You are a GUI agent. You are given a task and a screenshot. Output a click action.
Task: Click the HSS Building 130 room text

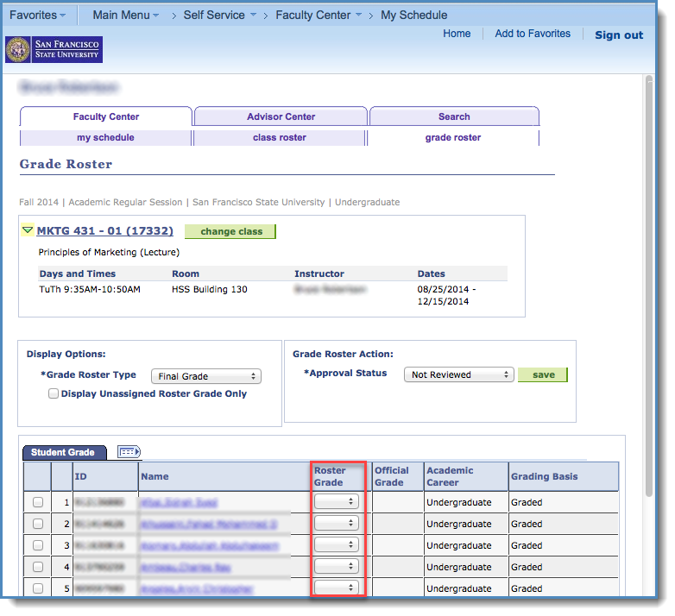click(209, 289)
